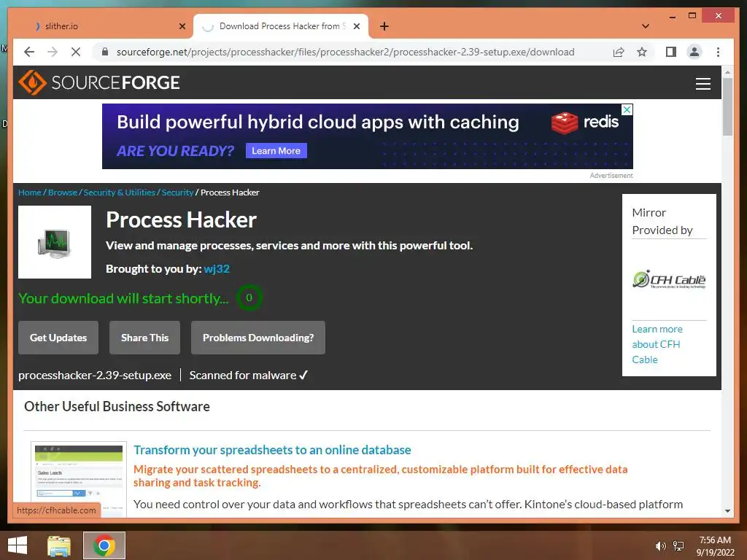The image size is (747, 560).
Task: Close the slither.io tab
Action: 182,26
